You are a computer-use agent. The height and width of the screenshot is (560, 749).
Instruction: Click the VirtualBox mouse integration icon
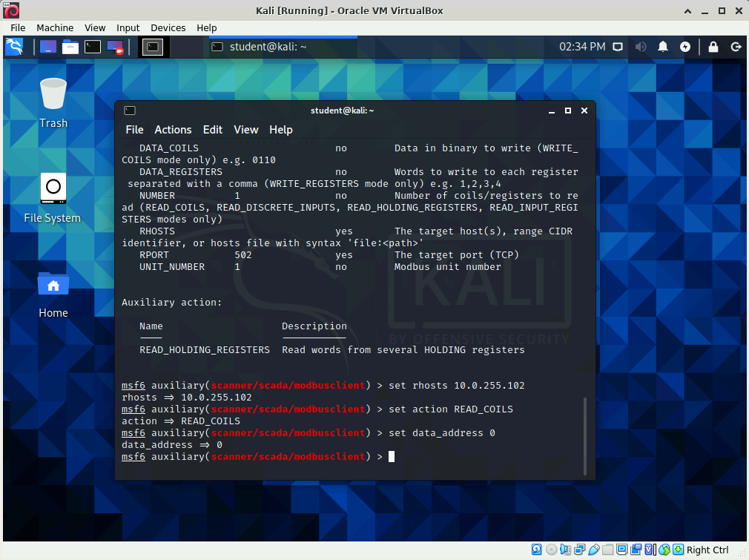(x=664, y=550)
